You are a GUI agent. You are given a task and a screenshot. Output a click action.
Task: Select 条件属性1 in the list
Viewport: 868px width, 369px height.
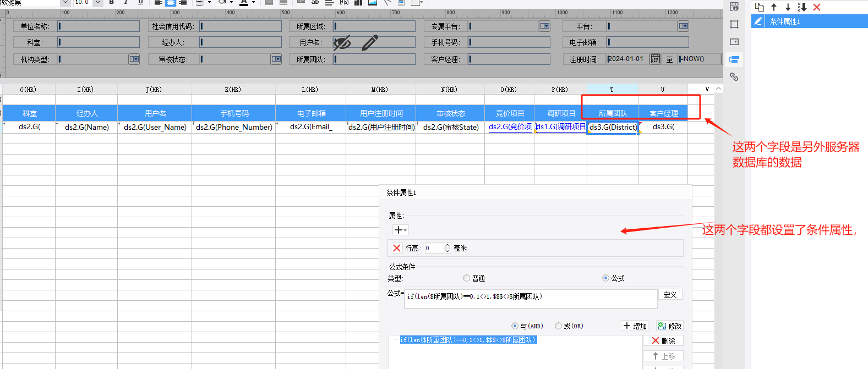(785, 21)
